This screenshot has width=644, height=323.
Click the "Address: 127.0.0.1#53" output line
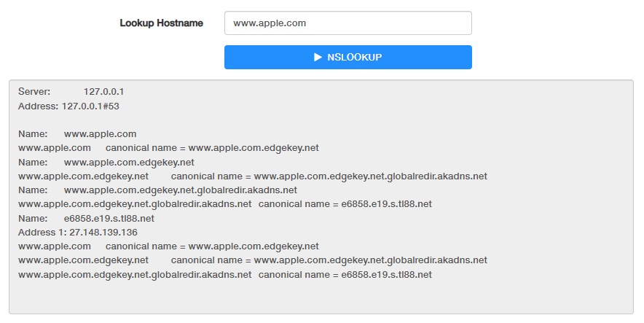(68, 106)
